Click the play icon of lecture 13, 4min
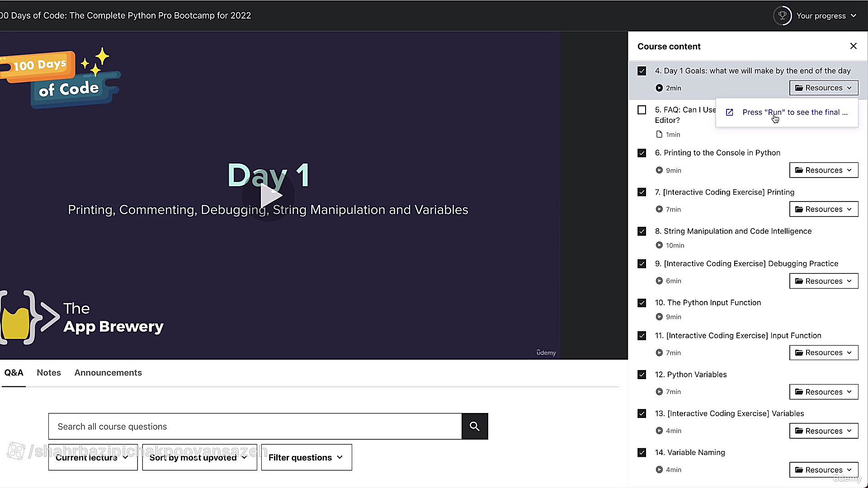Viewport: 868px width, 488px height. click(659, 431)
